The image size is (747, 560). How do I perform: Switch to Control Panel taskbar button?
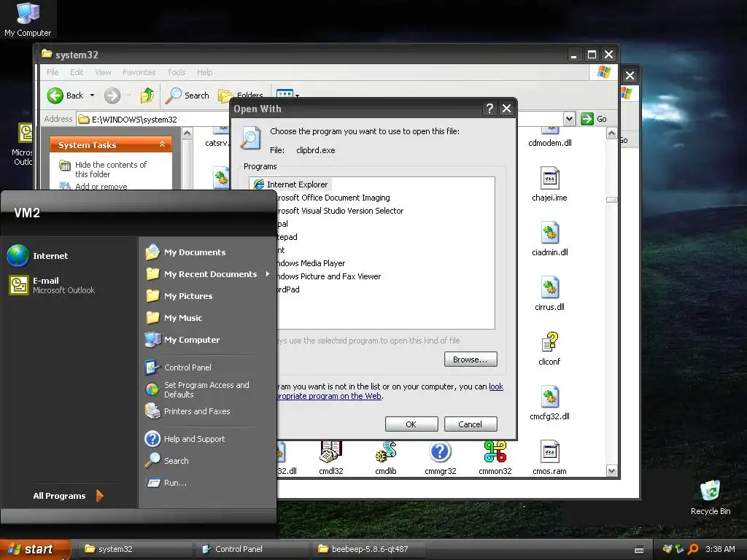click(x=252, y=549)
